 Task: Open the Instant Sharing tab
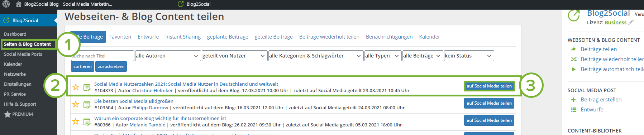(x=183, y=37)
